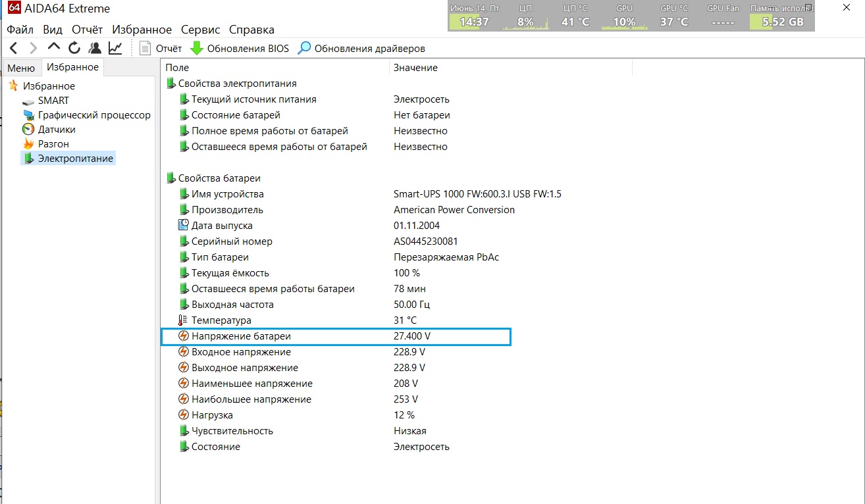Click Обновления драйверов in the toolbar

[x=361, y=48]
